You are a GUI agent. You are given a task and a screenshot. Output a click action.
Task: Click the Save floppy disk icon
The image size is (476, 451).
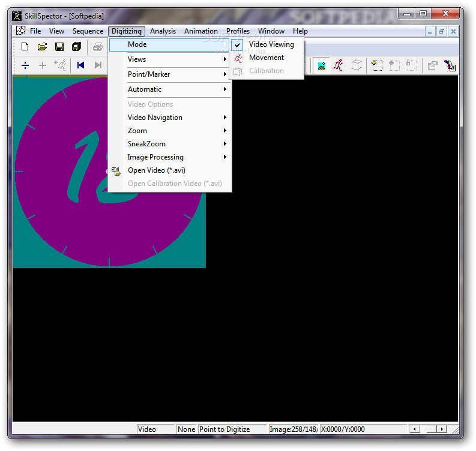point(59,47)
